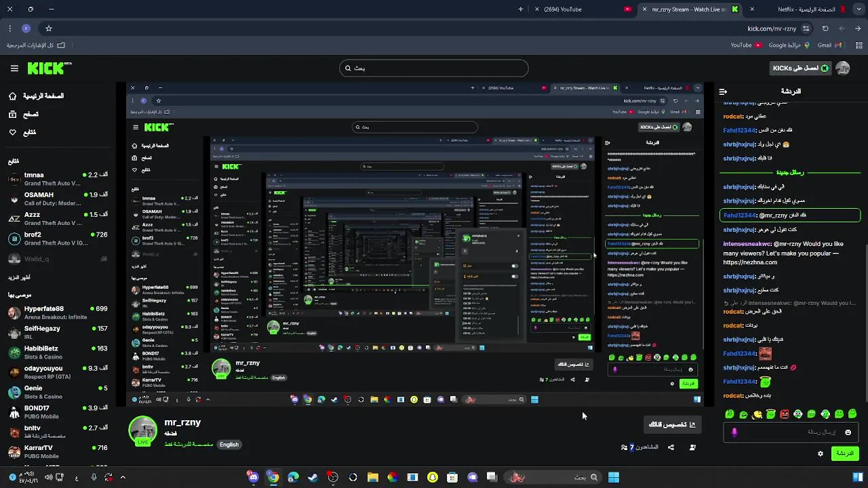
Task: Open BOND17 recommended channel
Action: (x=57, y=412)
